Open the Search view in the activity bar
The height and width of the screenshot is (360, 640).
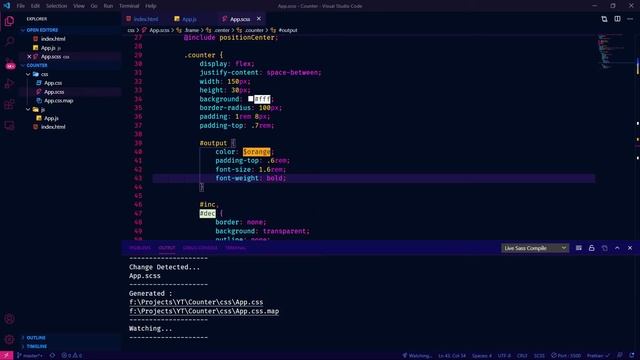pyautogui.click(x=9, y=42)
